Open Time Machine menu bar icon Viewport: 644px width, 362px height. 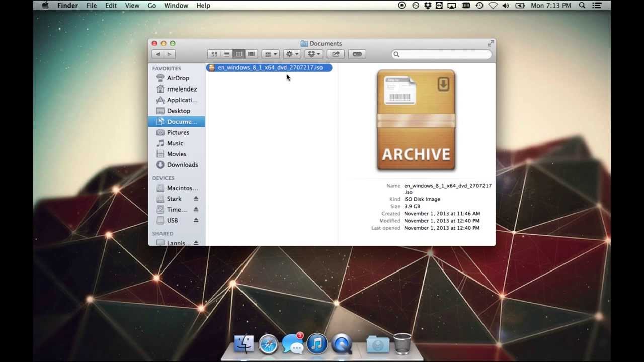tap(479, 6)
